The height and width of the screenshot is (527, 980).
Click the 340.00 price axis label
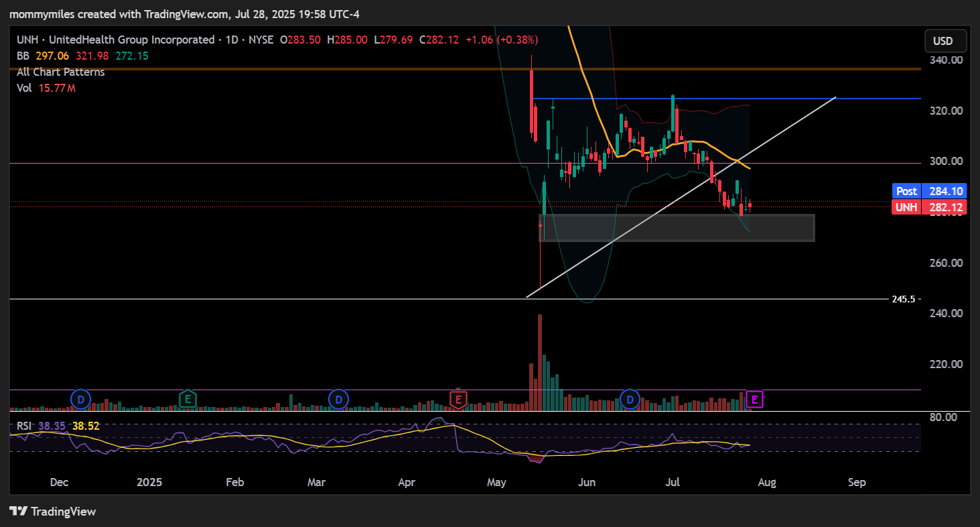(947, 60)
